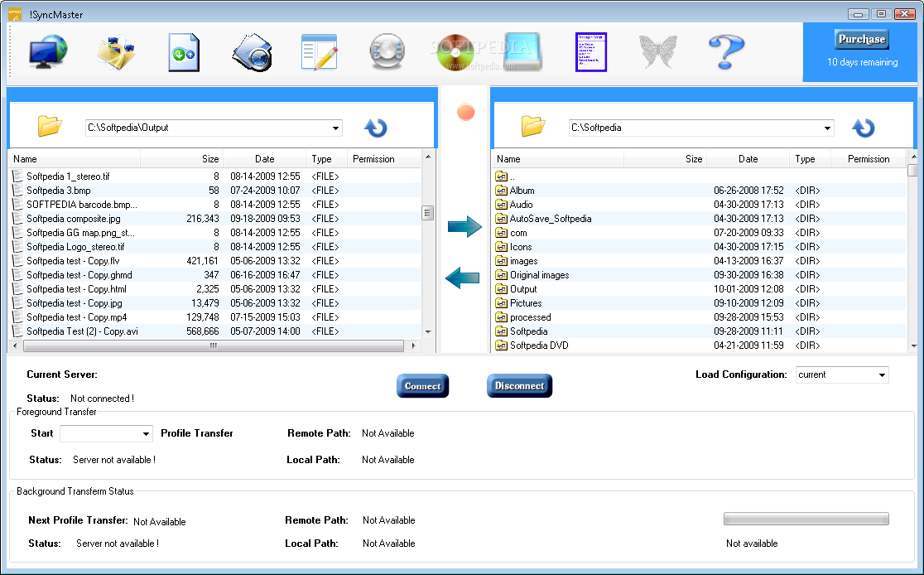This screenshot has width=924, height=575.
Task: Sort right list by Date column
Action: [x=748, y=159]
